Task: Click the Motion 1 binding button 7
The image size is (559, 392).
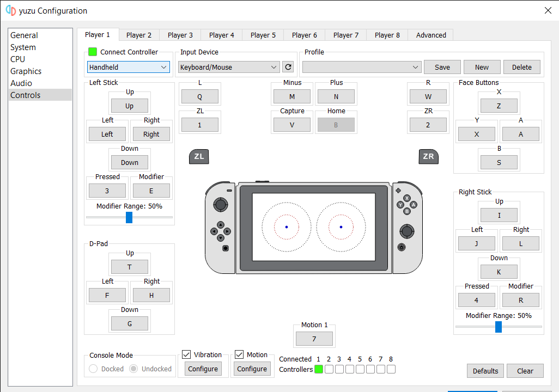Action: pyautogui.click(x=314, y=339)
